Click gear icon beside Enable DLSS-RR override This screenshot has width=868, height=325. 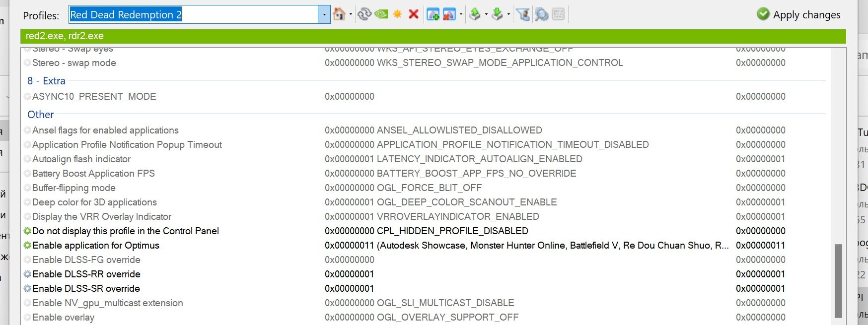pyautogui.click(x=27, y=274)
